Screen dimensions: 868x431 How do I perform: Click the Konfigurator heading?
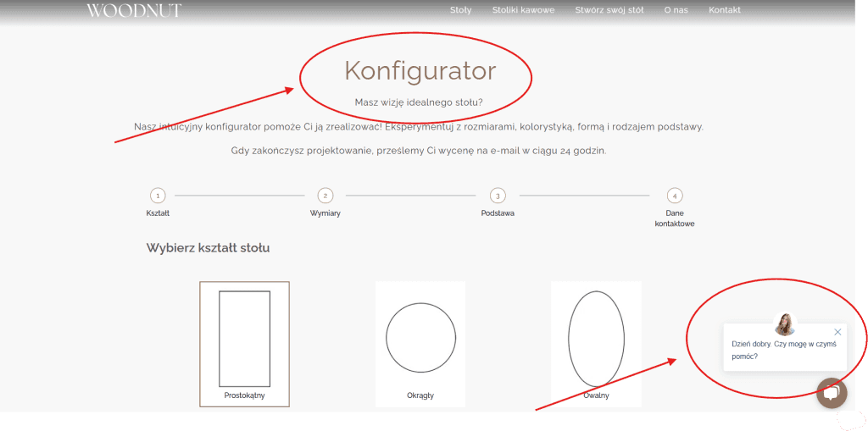(420, 71)
